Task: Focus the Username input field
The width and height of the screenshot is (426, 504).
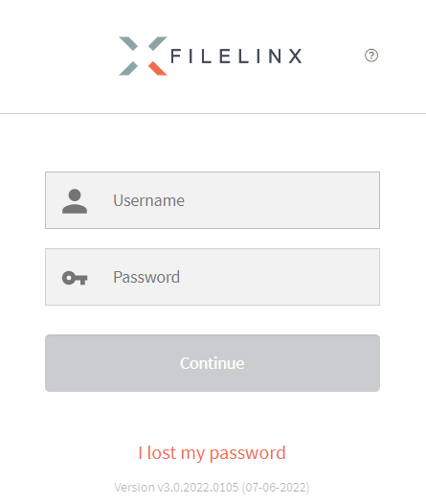Action: click(213, 200)
